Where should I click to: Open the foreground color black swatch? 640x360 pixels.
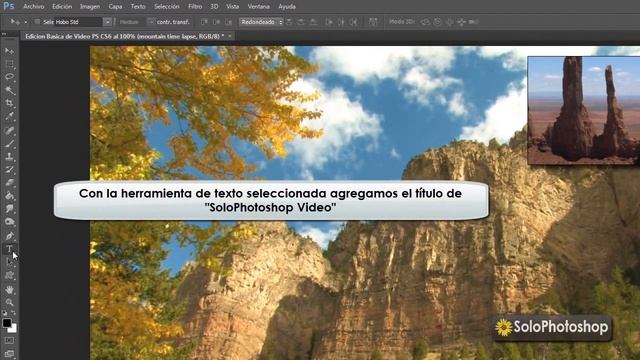(7, 322)
